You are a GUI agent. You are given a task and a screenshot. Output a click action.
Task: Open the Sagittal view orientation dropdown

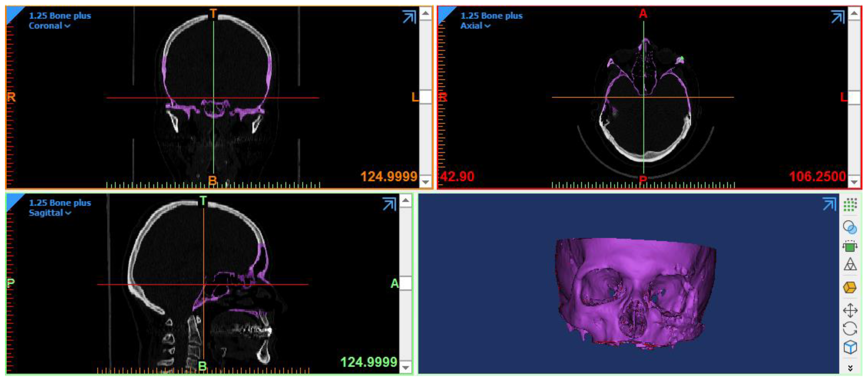point(50,213)
